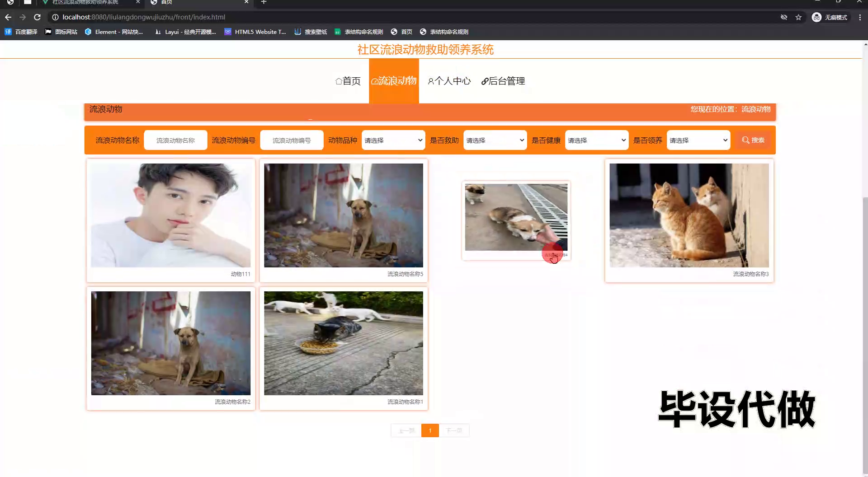Expand the 是否健康 dropdown

(597, 140)
